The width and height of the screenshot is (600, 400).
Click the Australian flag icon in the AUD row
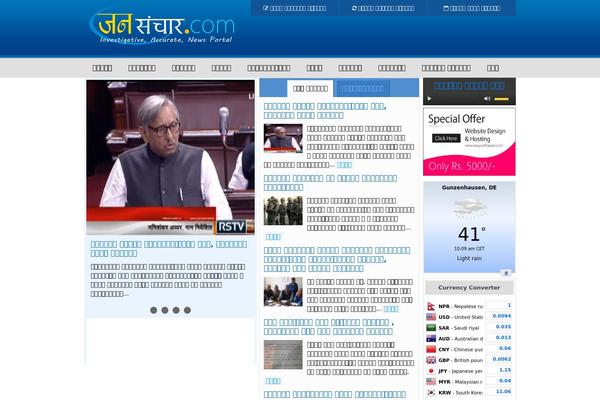(x=431, y=338)
